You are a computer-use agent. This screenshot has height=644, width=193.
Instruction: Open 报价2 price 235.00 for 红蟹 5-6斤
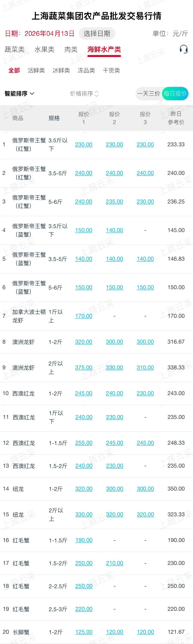click(x=114, y=202)
